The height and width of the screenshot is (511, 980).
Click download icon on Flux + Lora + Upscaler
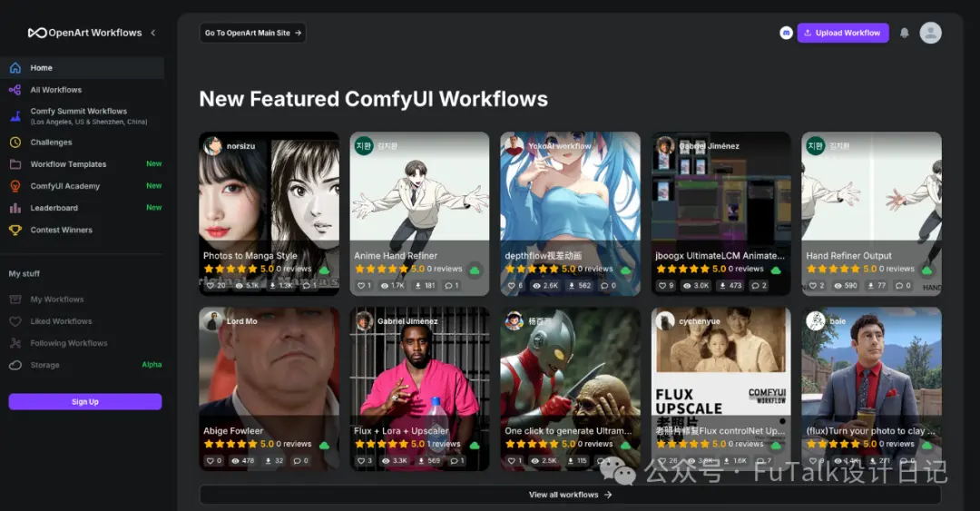[x=421, y=460]
